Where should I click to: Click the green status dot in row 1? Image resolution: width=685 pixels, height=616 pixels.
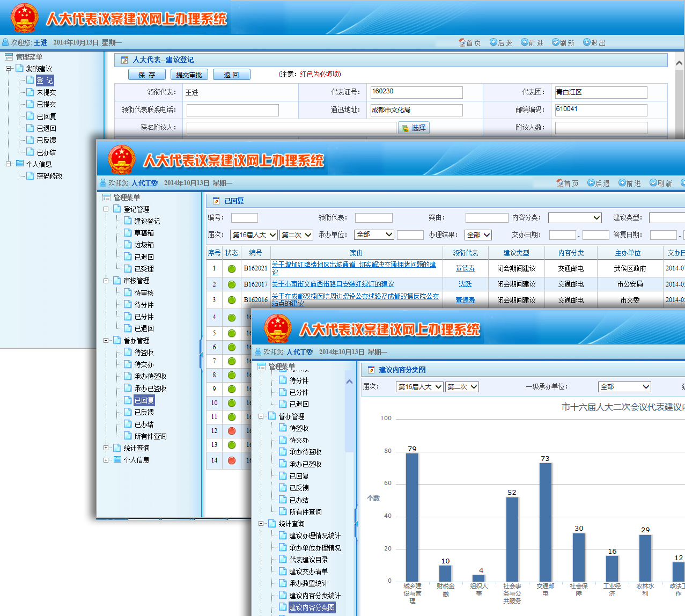(232, 269)
